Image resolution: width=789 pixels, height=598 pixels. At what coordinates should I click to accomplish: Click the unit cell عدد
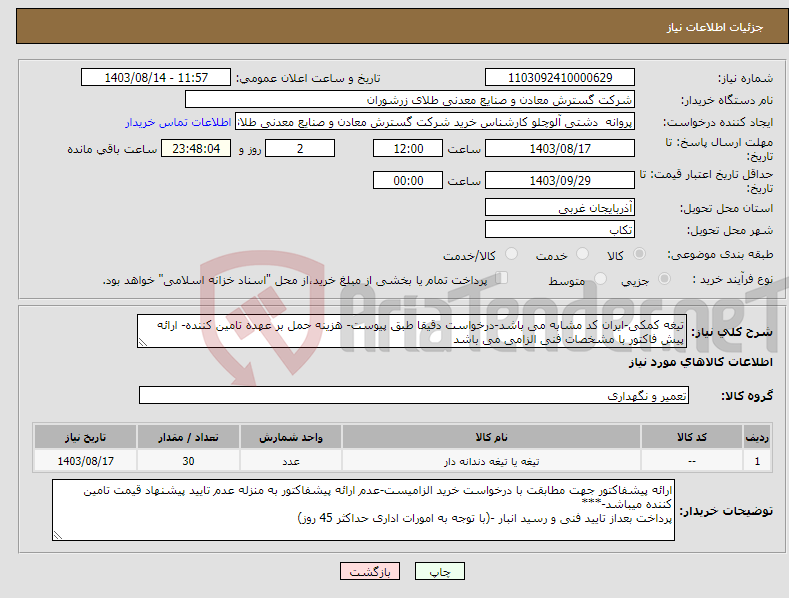click(291, 461)
